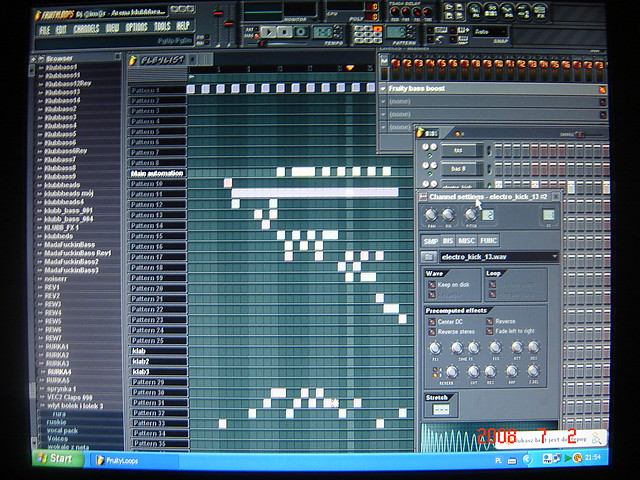This screenshot has width=640, height=480.
Task: Click the FX channel number box in Channel settings
Action: (548, 215)
